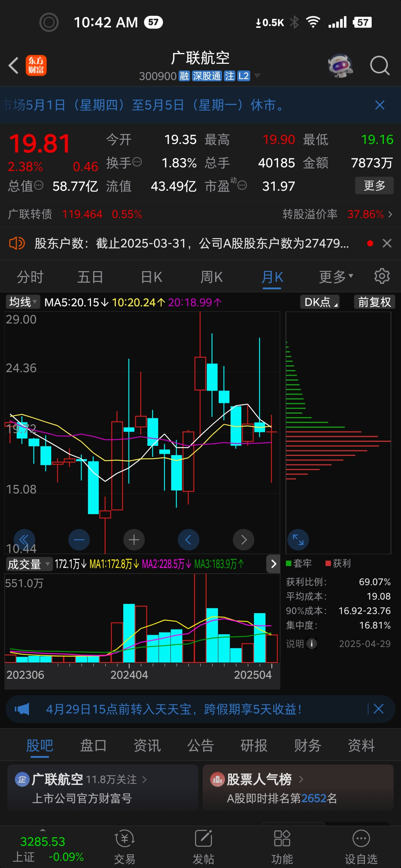Viewport: 401px width, 868px height.
Task: Open the DK点 selector
Action: coord(320,302)
